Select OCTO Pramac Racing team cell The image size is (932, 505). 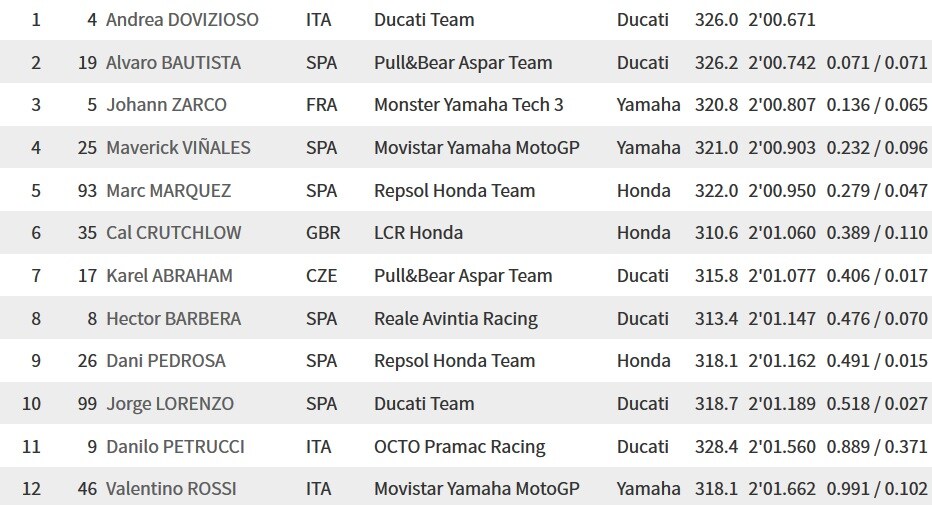coord(459,446)
